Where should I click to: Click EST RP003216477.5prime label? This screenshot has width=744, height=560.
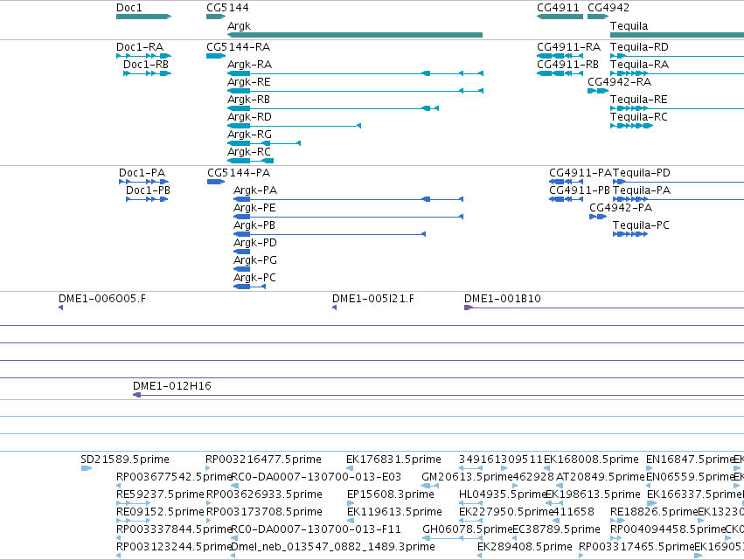pyautogui.click(x=263, y=460)
